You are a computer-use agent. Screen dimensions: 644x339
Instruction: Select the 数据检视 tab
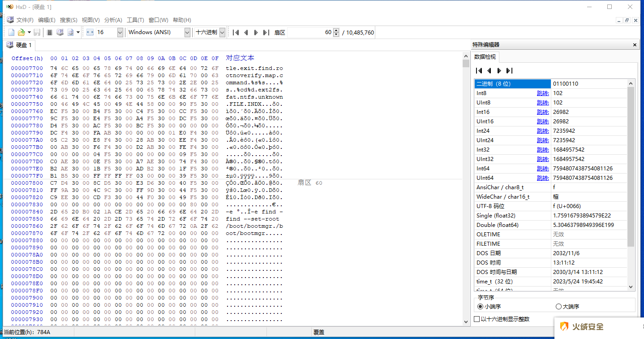coord(485,57)
